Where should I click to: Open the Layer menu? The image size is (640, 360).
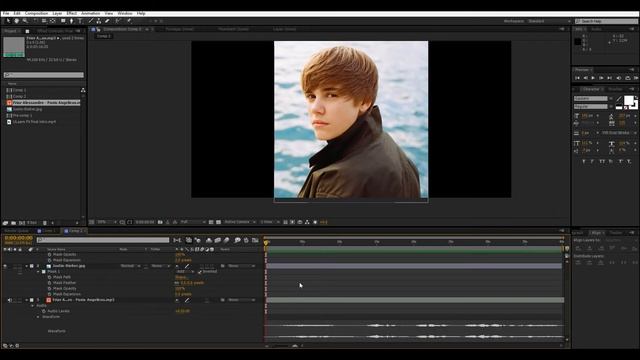click(57, 13)
